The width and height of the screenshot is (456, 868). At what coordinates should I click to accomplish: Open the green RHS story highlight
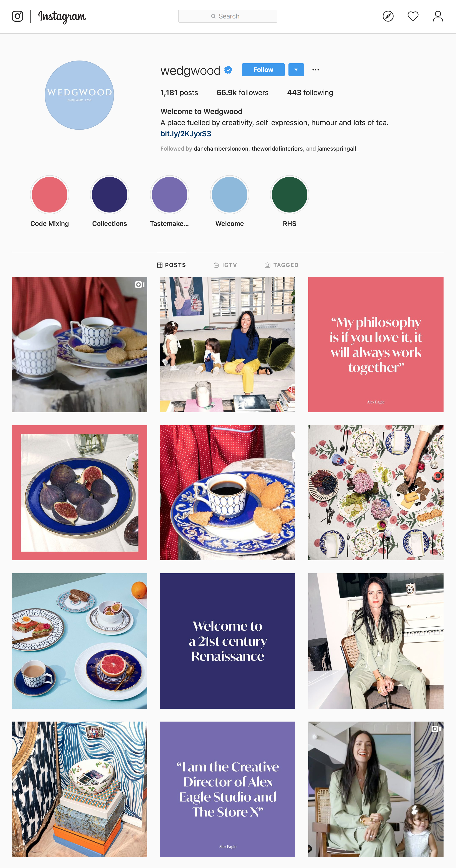coord(290,195)
